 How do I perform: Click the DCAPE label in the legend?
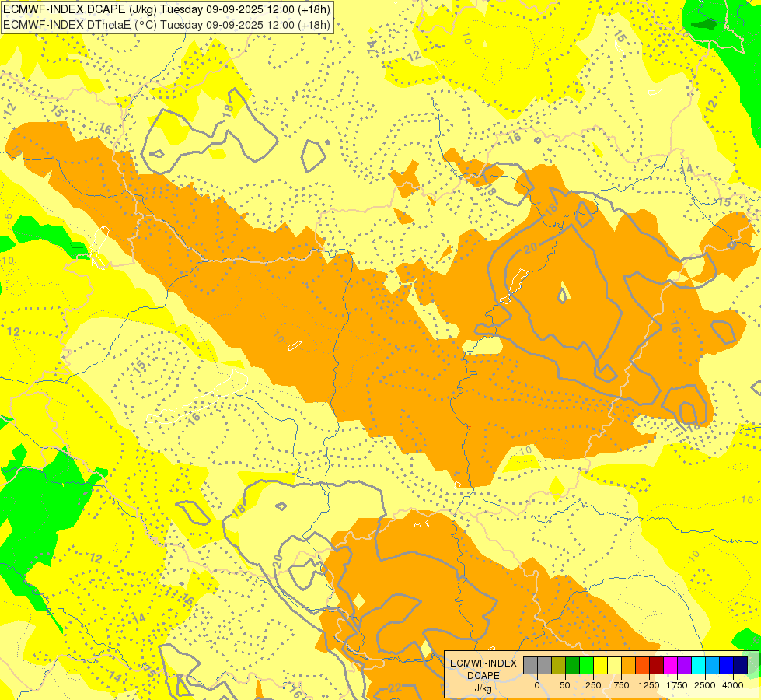coord(483,676)
